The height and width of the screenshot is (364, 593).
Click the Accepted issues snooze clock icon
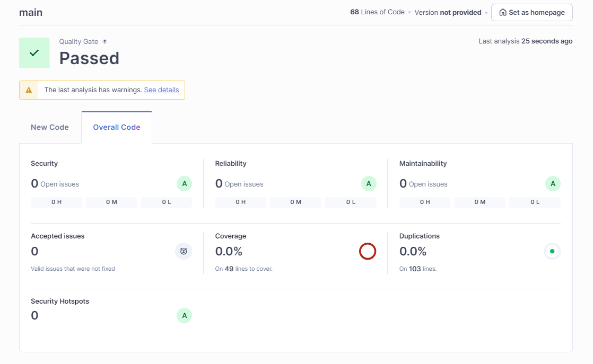[x=184, y=251]
